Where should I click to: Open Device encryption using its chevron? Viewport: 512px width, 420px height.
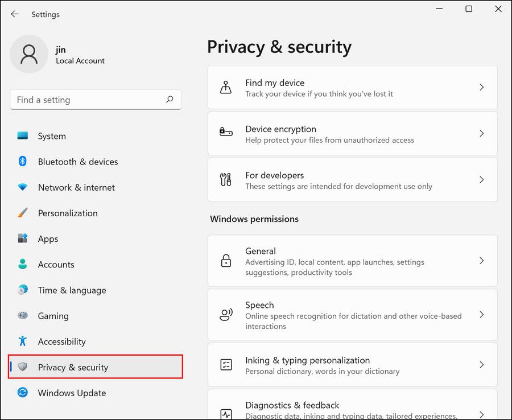coord(482,134)
